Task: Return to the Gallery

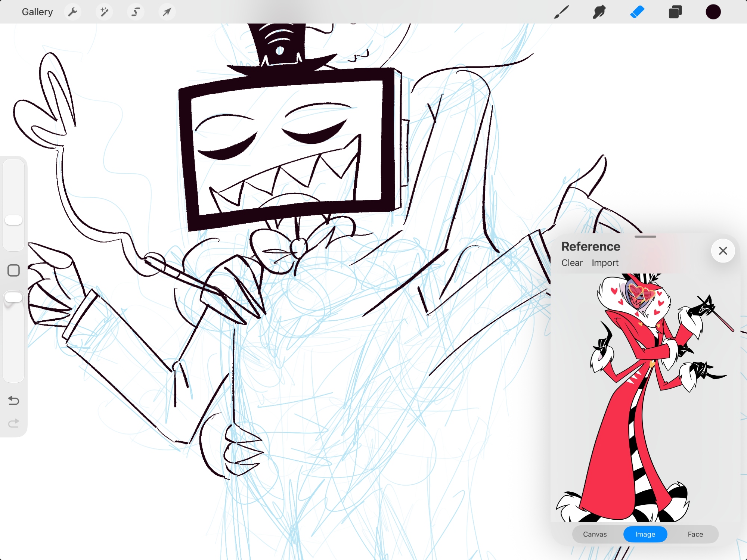Action: coord(37,12)
